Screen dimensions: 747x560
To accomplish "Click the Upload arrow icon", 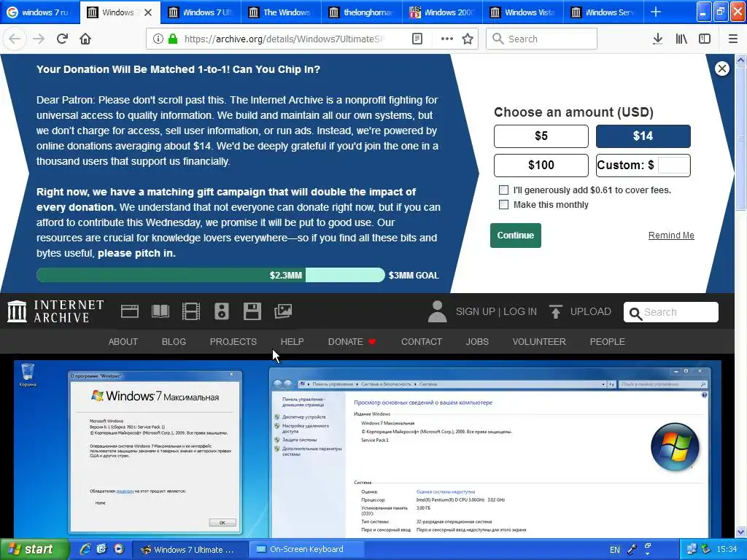I will click(x=555, y=311).
